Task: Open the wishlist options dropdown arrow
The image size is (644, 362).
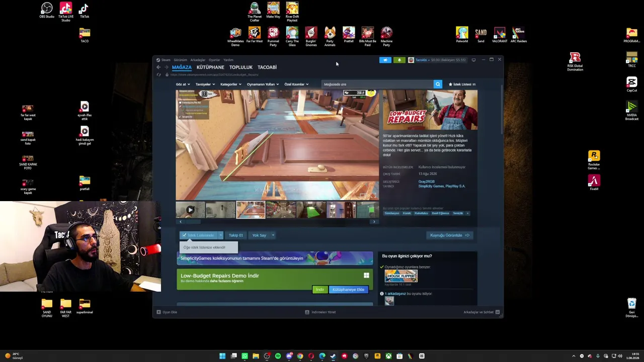Action: [220, 235]
